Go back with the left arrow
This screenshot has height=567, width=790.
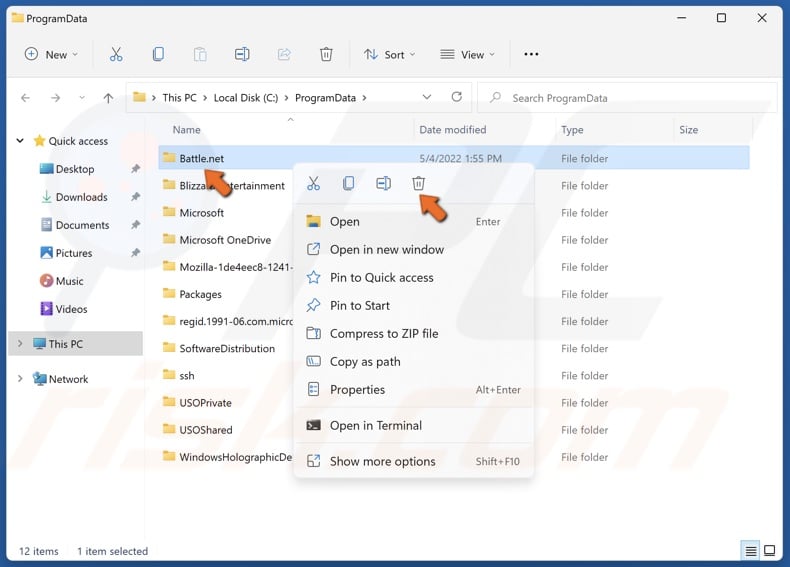(x=25, y=98)
